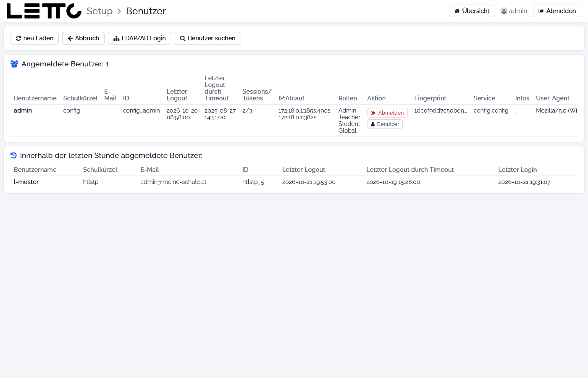The height and width of the screenshot is (378, 588).
Task: Click the htlstp_5 ID cell
Action: coord(253,182)
